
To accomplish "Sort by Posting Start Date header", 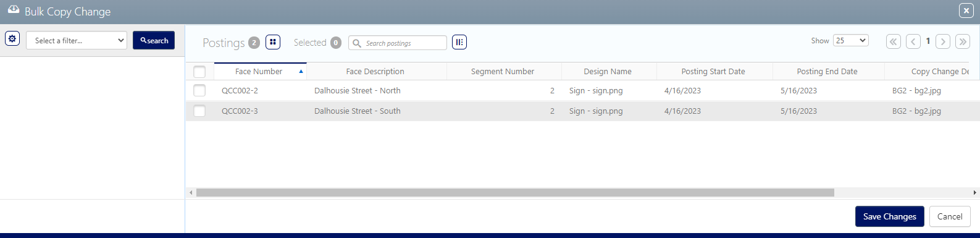I will [713, 72].
